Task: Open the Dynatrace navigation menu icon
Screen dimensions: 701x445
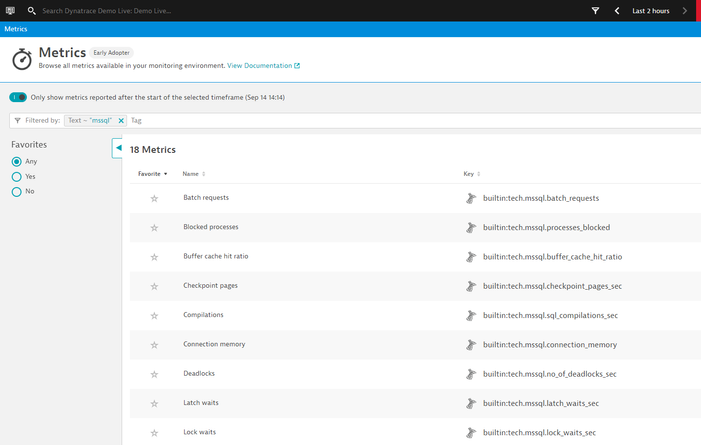Action: (10, 10)
